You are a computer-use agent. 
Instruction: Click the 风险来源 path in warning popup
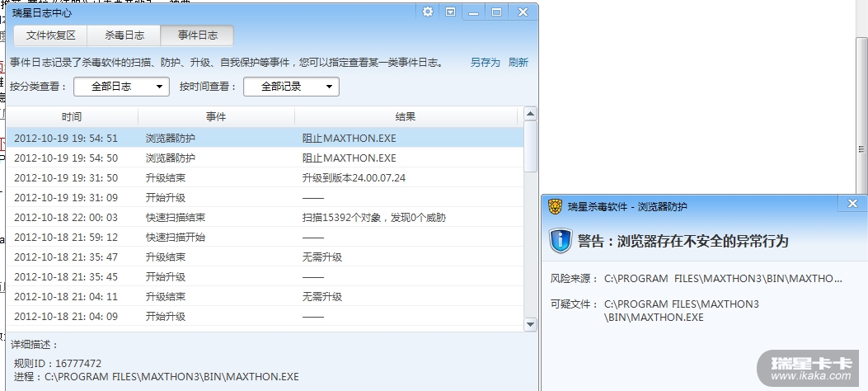click(723, 279)
